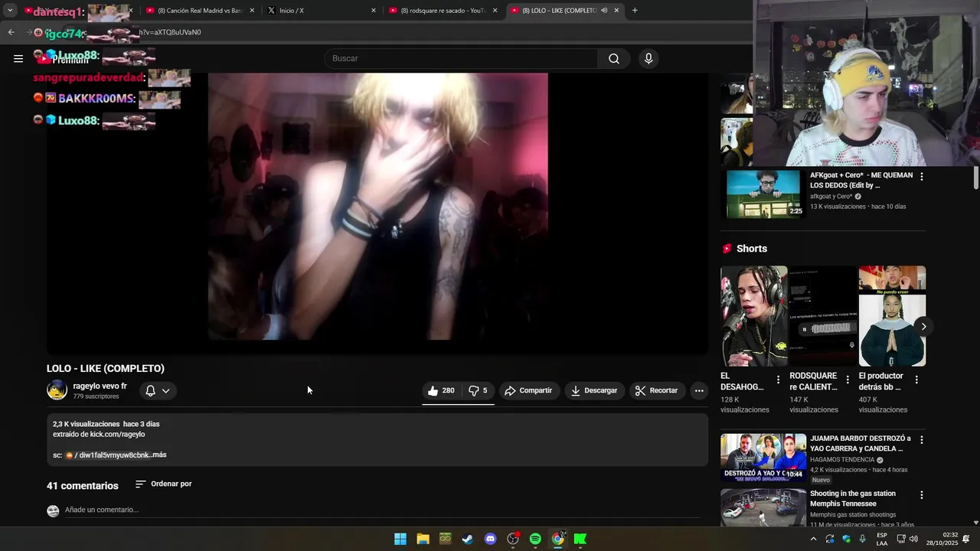
Task: Open File Explorer from taskbar
Action: coord(423,539)
